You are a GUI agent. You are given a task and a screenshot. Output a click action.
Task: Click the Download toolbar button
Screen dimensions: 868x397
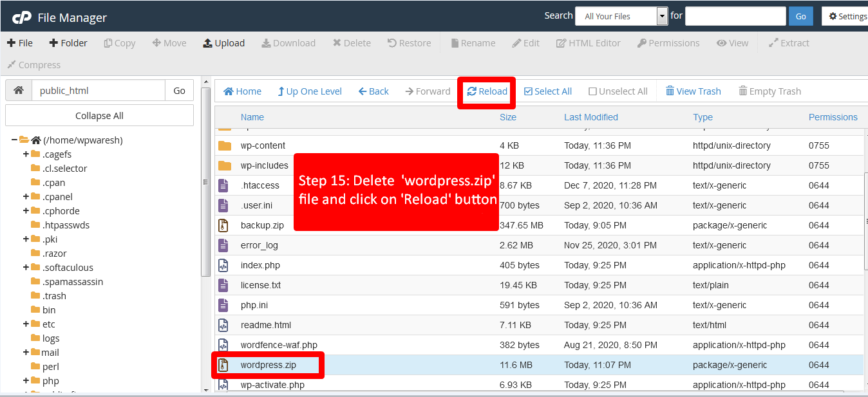(x=288, y=43)
